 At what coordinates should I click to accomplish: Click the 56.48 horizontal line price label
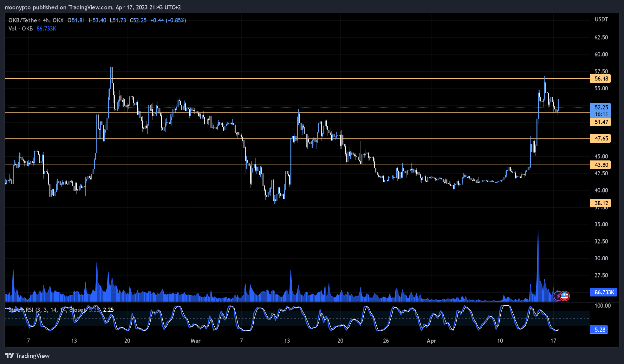pyautogui.click(x=600, y=79)
